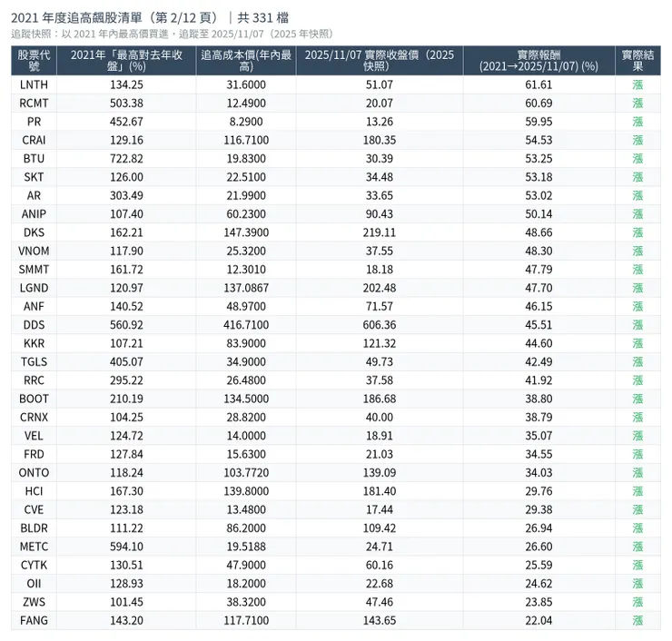Viewport: 672px width, 641px height.
Task: Select the FANG ticker in the last row
Action: pos(34,621)
